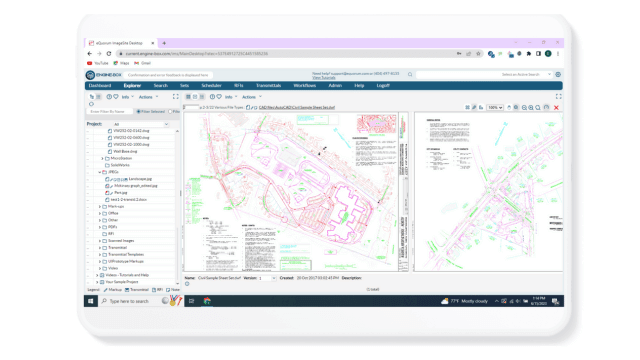Expand the left explorer panel to fullscreen
This screenshot has height=360, width=640.
[176, 97]
